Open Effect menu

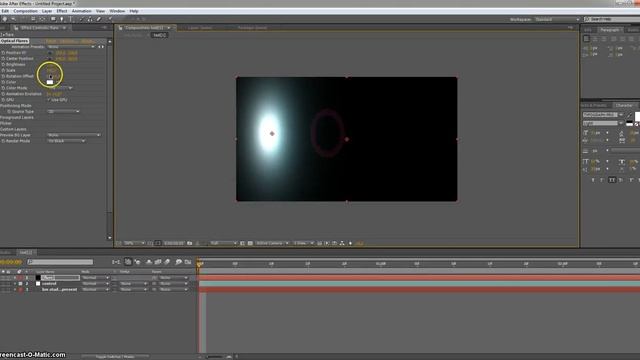click(62, 11)
